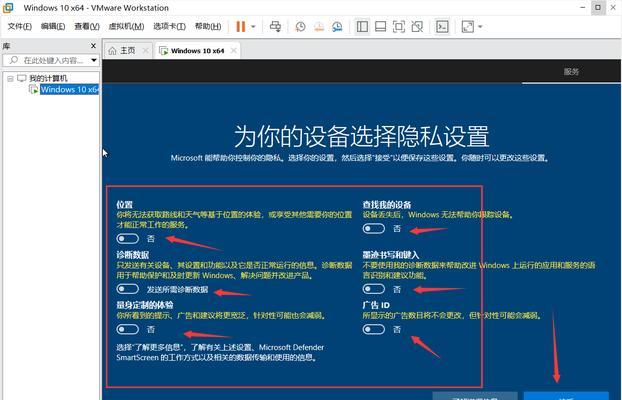Toggle the 墨迹书写和键入 switch
The image size is (622, 400).
click(x=374, y=289)
